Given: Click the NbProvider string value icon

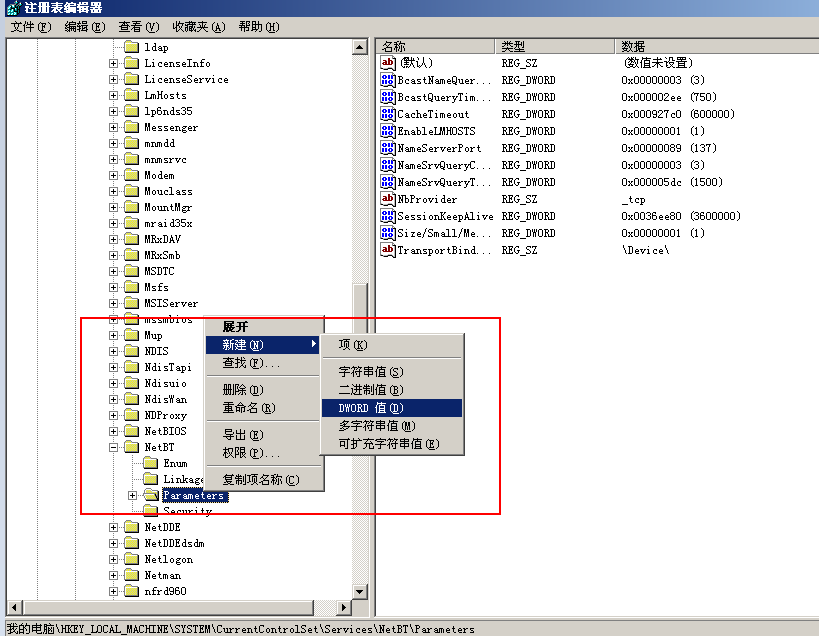Looking at the screenshot, I should pos(388,199).
